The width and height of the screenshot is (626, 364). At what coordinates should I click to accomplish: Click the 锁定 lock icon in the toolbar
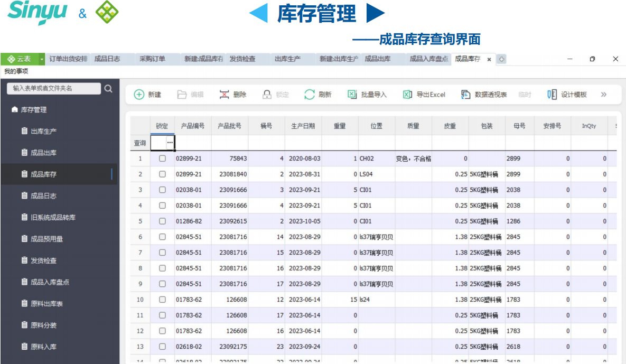click(x=267, y=95)
